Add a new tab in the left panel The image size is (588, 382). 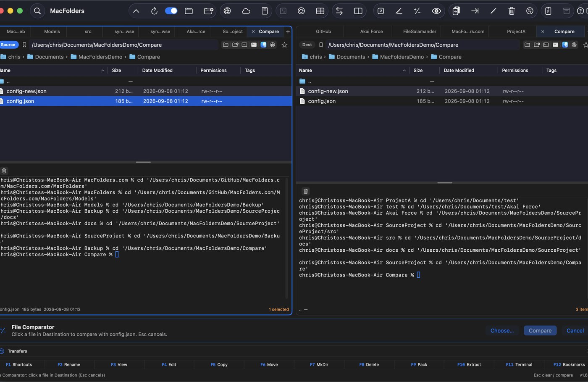[288, 32]
